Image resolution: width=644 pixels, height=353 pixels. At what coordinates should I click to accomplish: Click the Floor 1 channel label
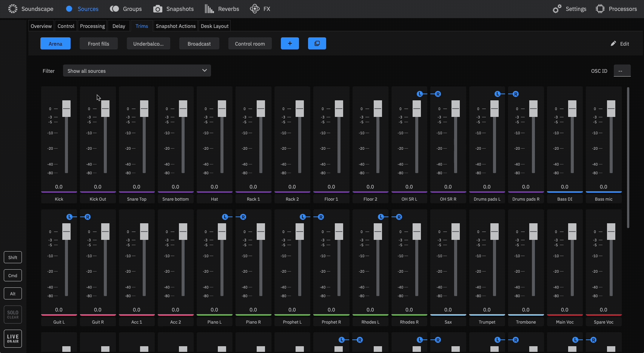331,199
